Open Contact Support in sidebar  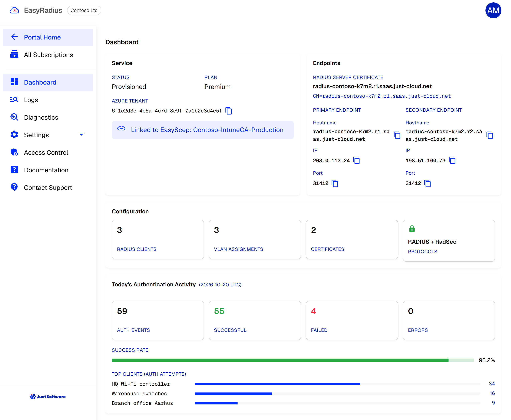[48, 188]
